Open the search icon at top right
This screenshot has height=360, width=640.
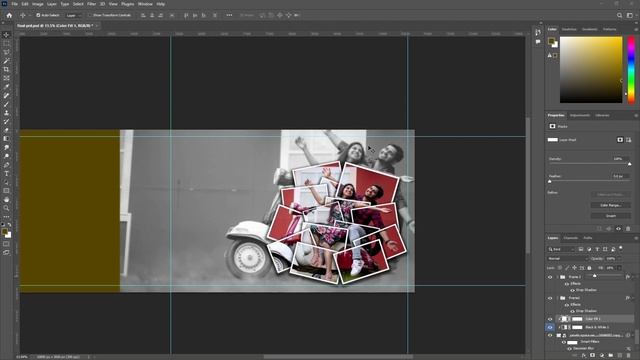pos(620,15)
